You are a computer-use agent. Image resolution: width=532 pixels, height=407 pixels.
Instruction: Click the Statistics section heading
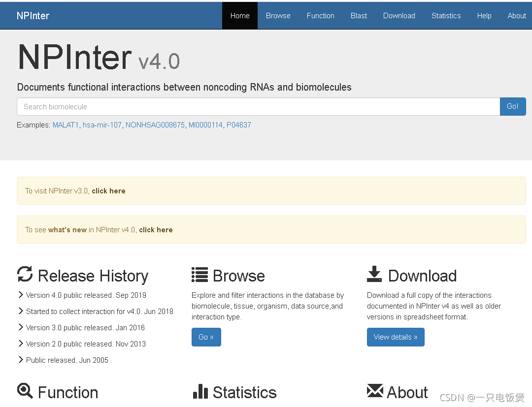point(245,392)
